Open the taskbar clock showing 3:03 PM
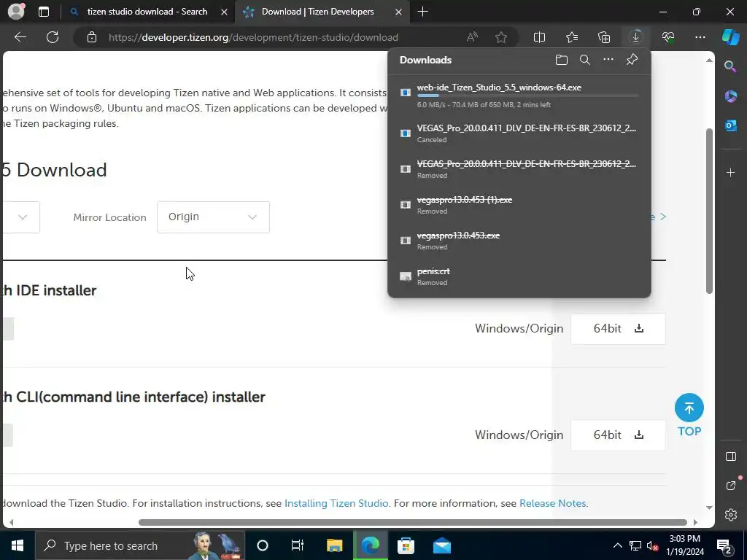 pos(684,545)
